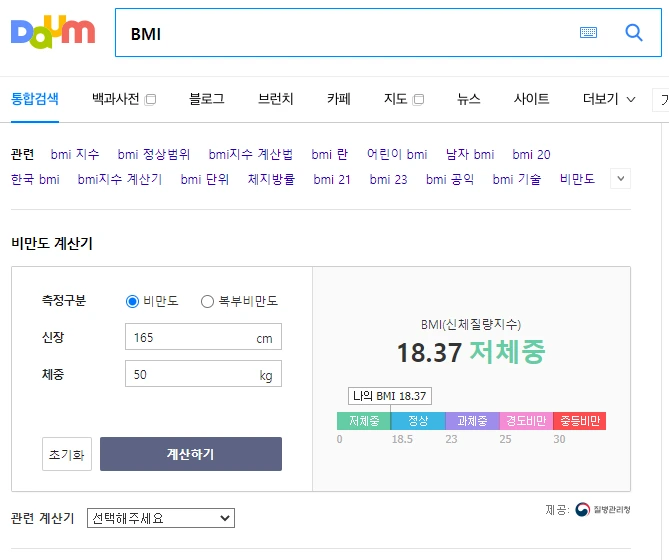Open related search 어린이 bmi

click(397, 154)
